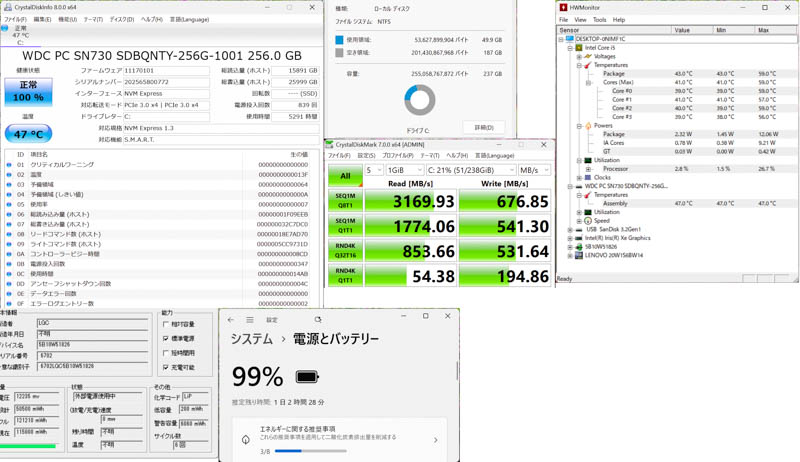
Task: Run the RND4K Q32T16 test button
Action: click(x=345, y=250)
